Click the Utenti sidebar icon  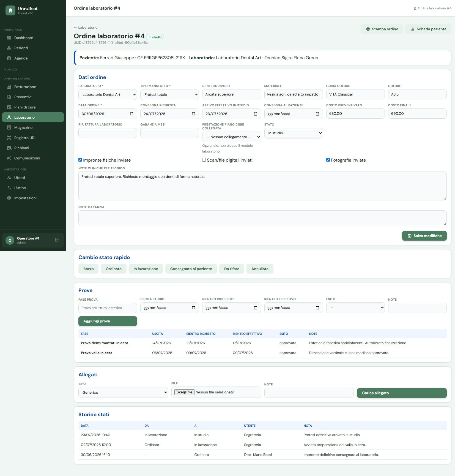coord(9,178)
